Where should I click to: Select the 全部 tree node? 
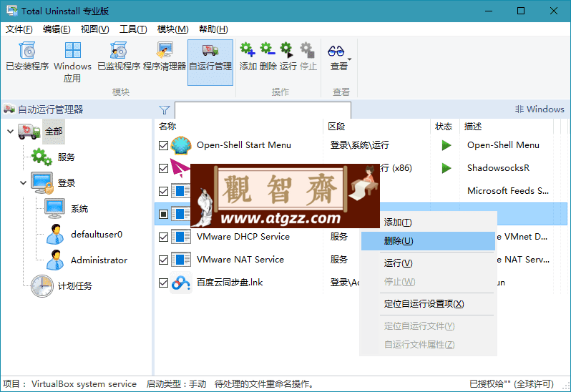tap(54, 132)
